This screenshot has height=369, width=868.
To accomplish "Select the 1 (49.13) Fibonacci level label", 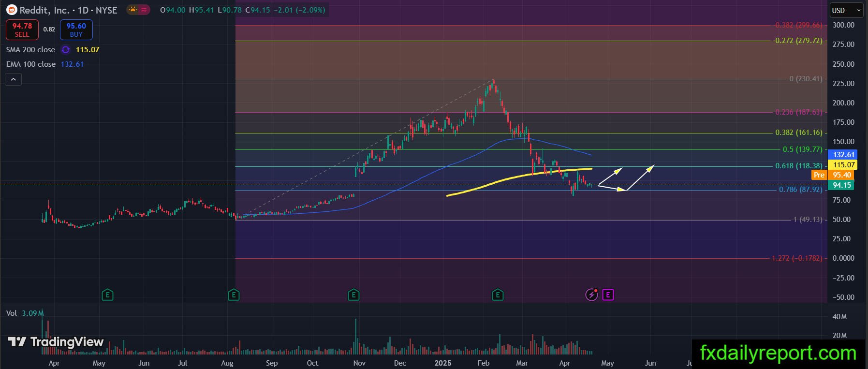I will (808, 220).
